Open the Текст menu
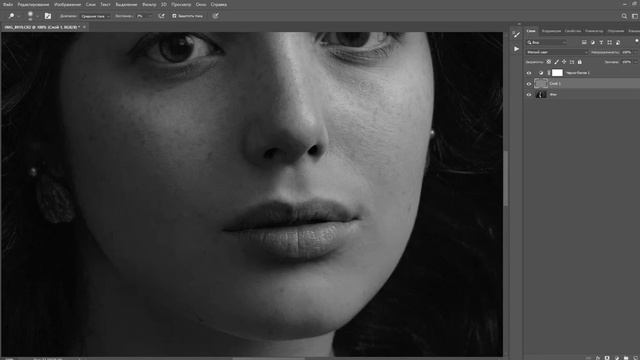This screenshot has height=360, width=640. [x=105, y=4]
